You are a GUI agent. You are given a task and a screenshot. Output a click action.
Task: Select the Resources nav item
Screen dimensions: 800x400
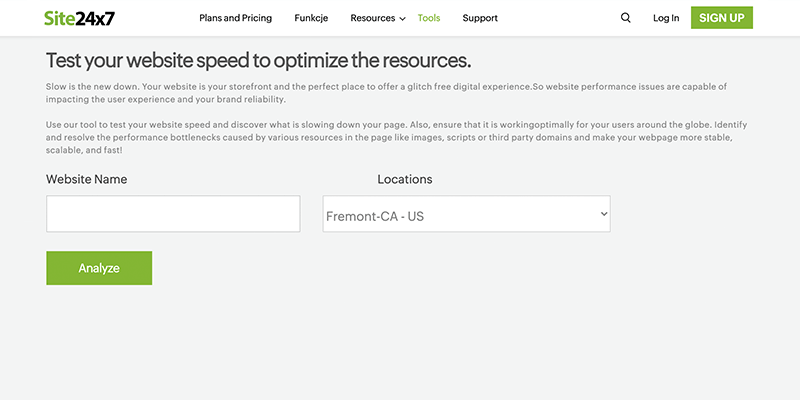(372, 18)
